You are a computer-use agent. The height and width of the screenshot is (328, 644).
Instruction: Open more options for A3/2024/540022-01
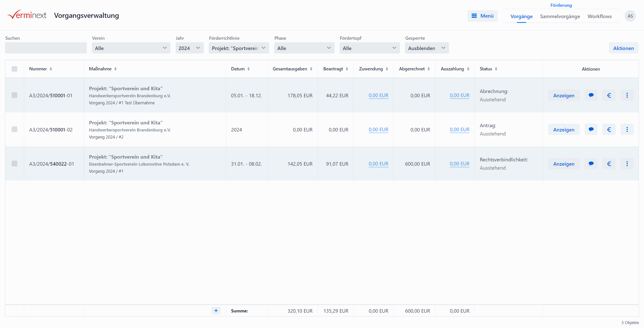(627, 164)
